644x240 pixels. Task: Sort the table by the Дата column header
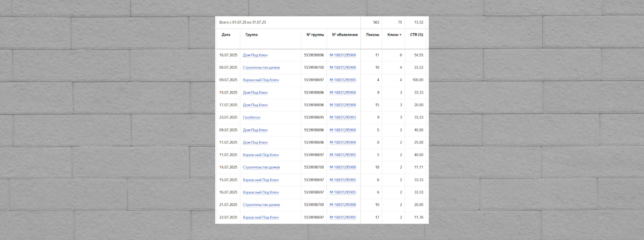(x=226, y=35)
